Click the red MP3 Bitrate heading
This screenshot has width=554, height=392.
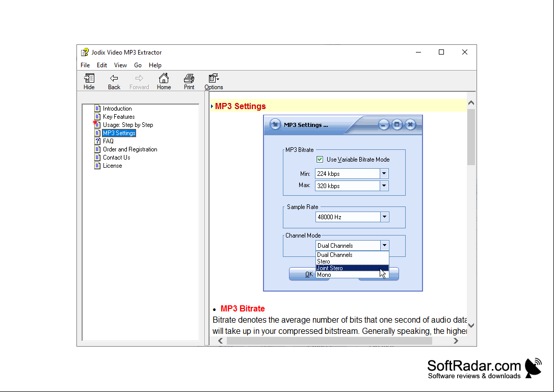(x=243, y=308)
